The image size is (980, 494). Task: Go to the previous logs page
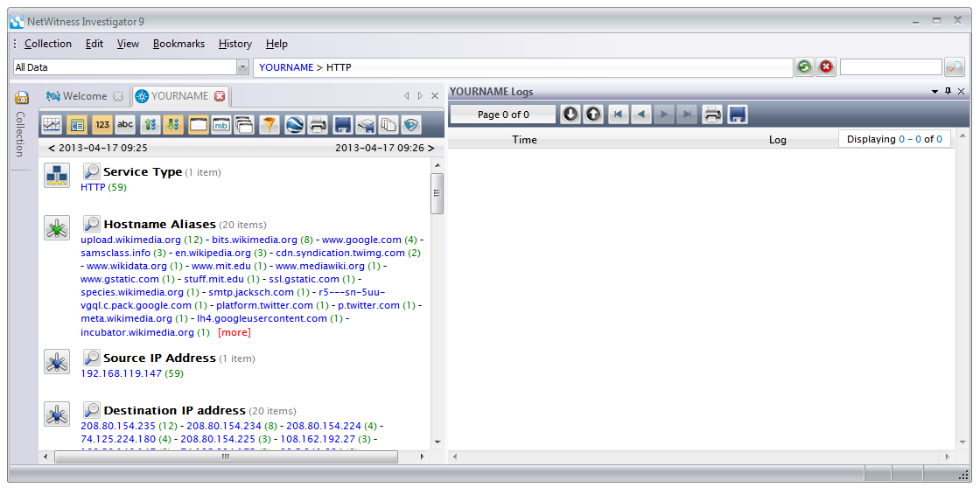point(641,115)
